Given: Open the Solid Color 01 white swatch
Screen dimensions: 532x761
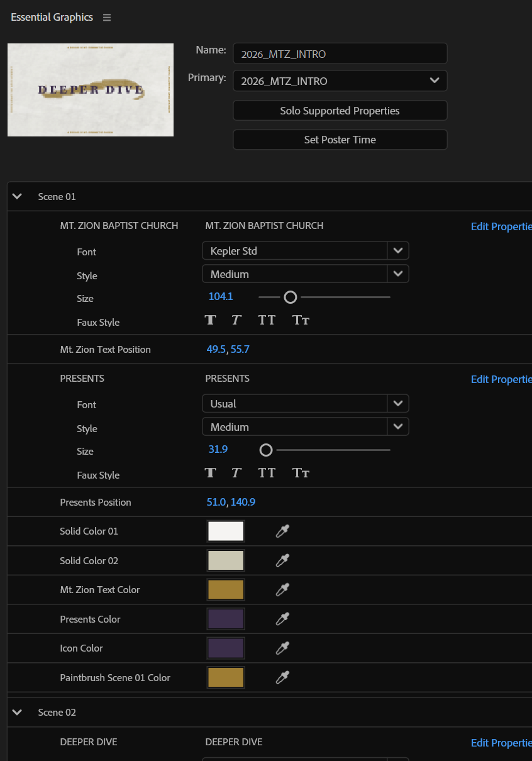Looking at the screenshot, I should click(x=226, y=531).
